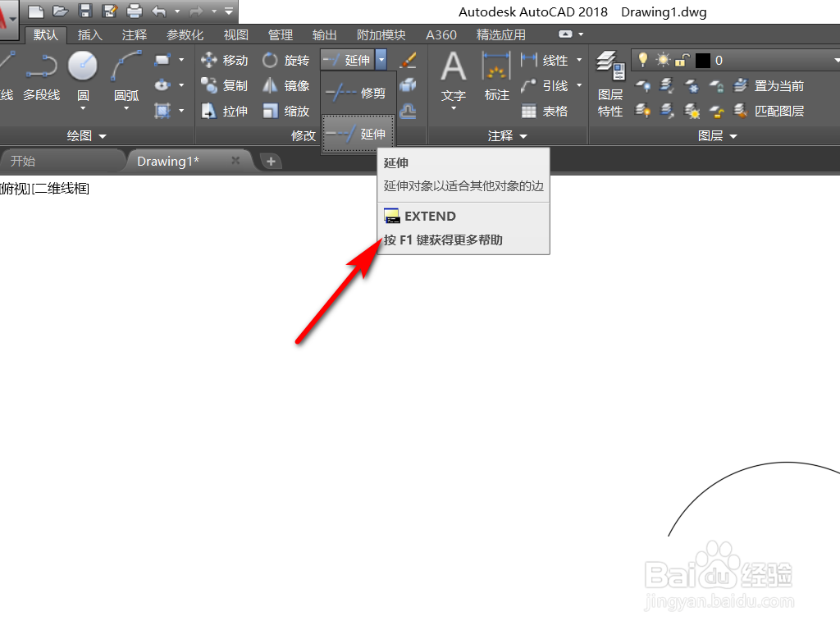Add a new drawing tab with plus button

pyautogui.click(x=271, y=162)
